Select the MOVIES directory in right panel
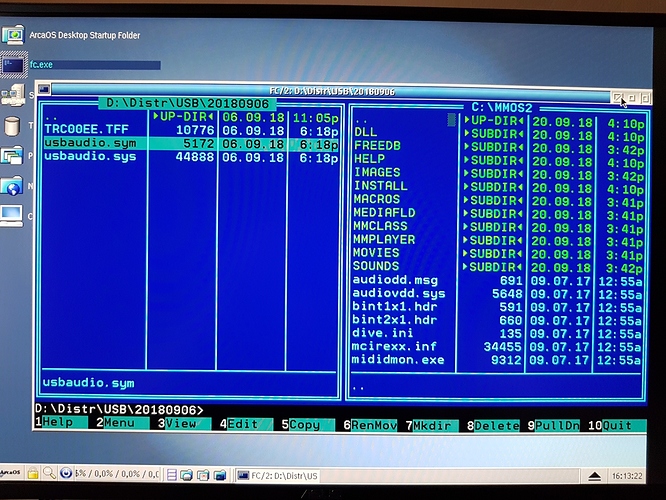 (376, 253)
